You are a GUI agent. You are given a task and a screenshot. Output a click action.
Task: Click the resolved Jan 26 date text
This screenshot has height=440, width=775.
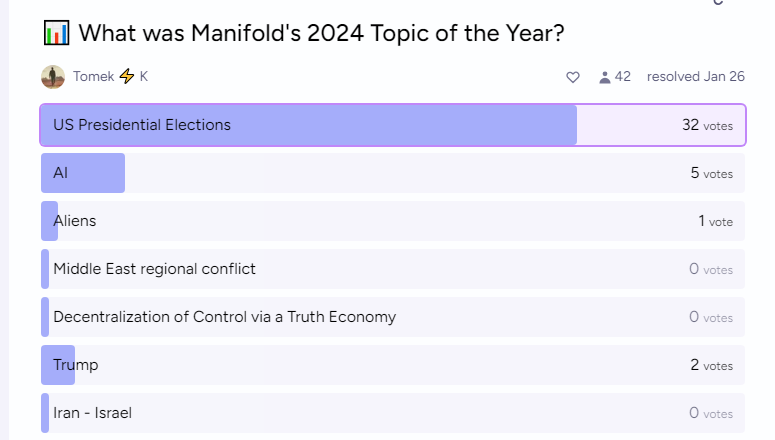[x=695, y=77]
